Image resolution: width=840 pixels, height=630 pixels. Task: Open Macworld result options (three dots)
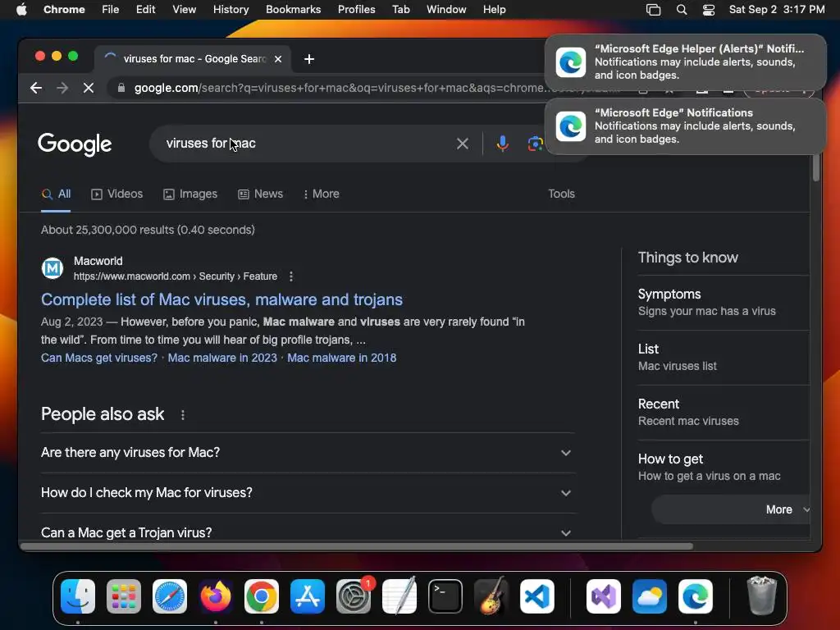291,276
